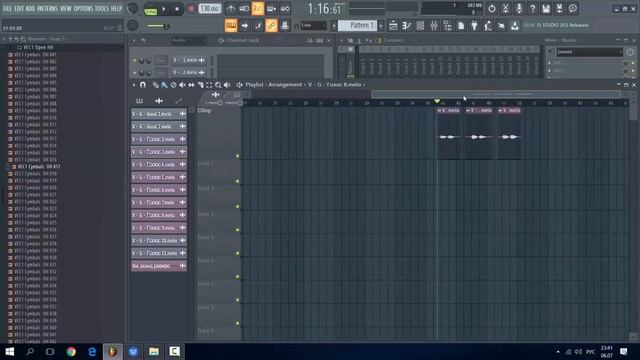
Task: Open the EDIT menu
Action: tap(19, 8)
